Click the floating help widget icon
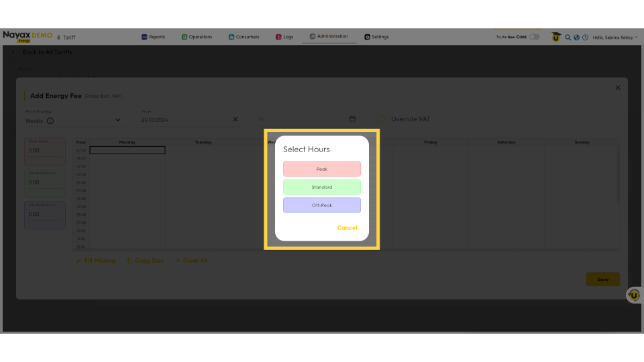Image resolution: width=644 pixels, height=362 pixels. click(x=634, y=295)
